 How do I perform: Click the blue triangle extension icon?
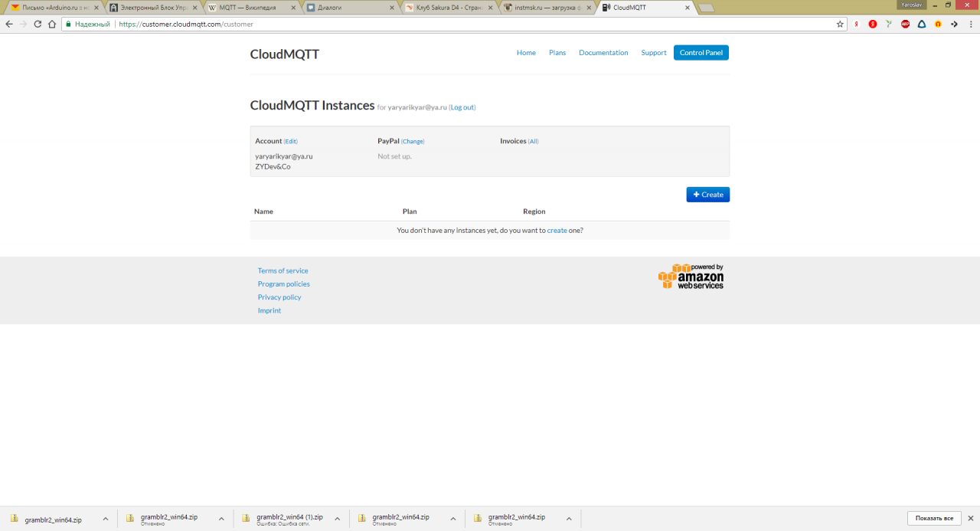pos(922,24)
